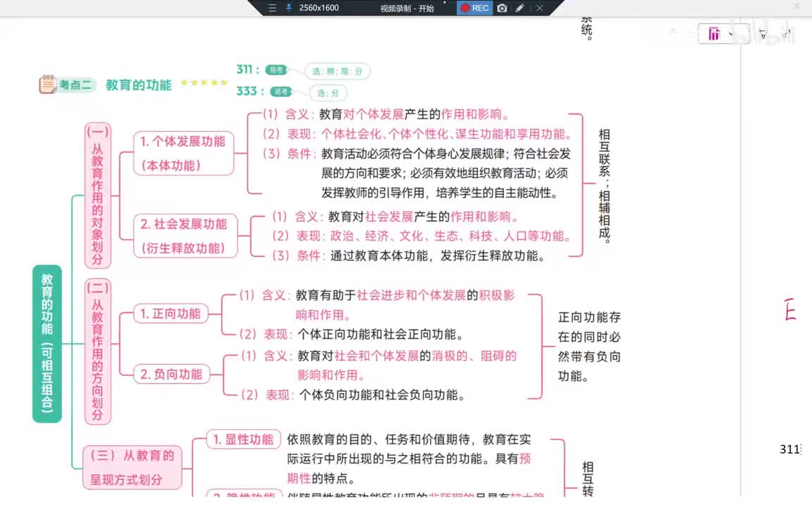Click the line 教育对个体发展产生的作用和影响
The width and height of the screenshot is (812, 508).
pos(415,114)
